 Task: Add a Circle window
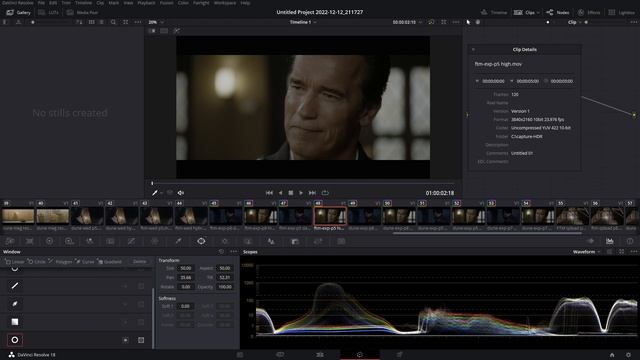pyautogui.click(x=36, y=262)
